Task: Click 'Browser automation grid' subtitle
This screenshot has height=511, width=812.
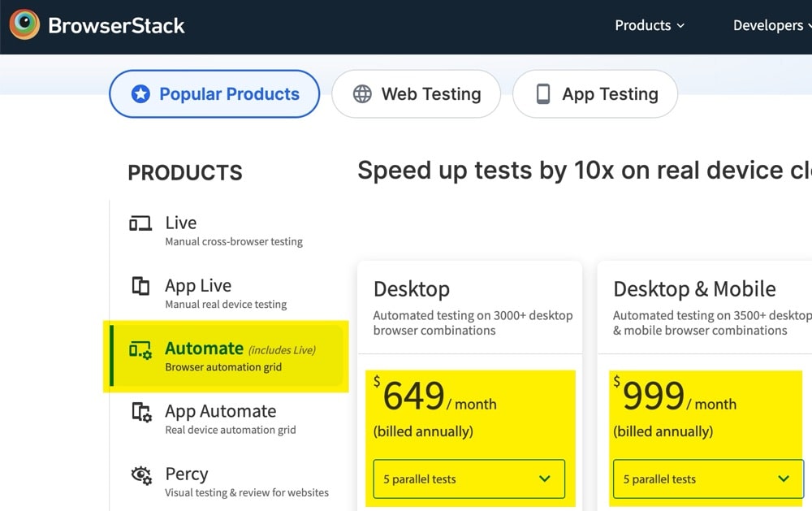Action: (223, 367)
